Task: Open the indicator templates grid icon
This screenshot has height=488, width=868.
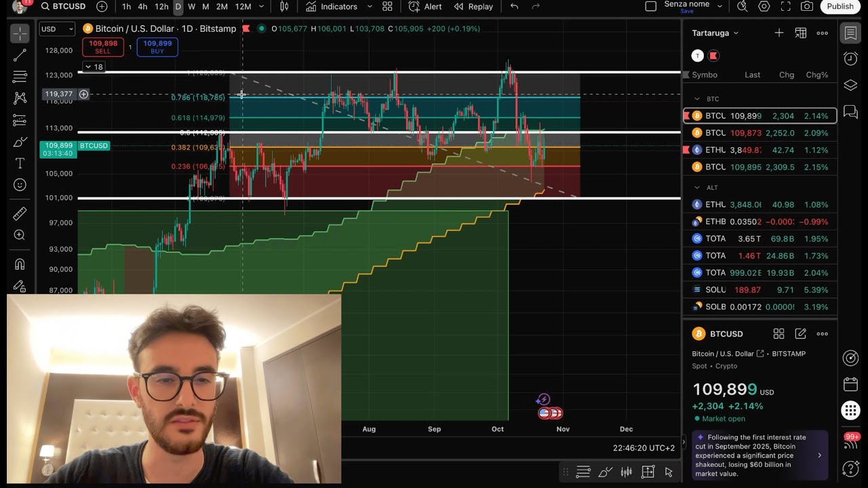Action: [x=387, y=7]
